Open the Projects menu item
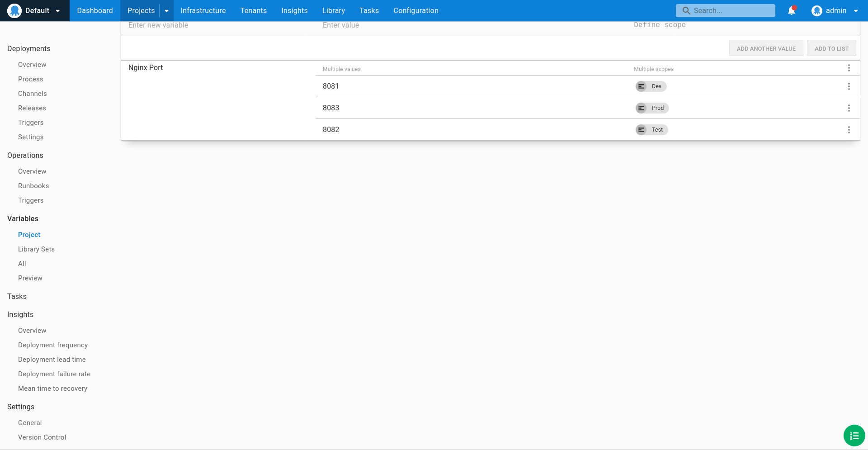 (141, 10)
